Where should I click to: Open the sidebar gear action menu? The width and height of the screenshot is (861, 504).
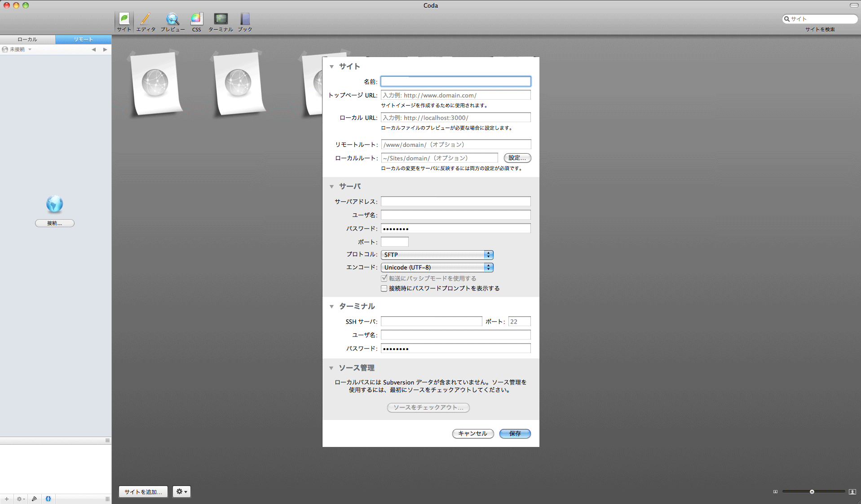pyautogui.click(x=20, y=499)
